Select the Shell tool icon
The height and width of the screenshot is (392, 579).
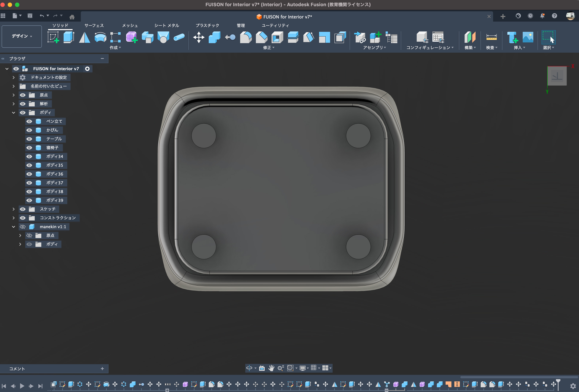click(277, 37)
